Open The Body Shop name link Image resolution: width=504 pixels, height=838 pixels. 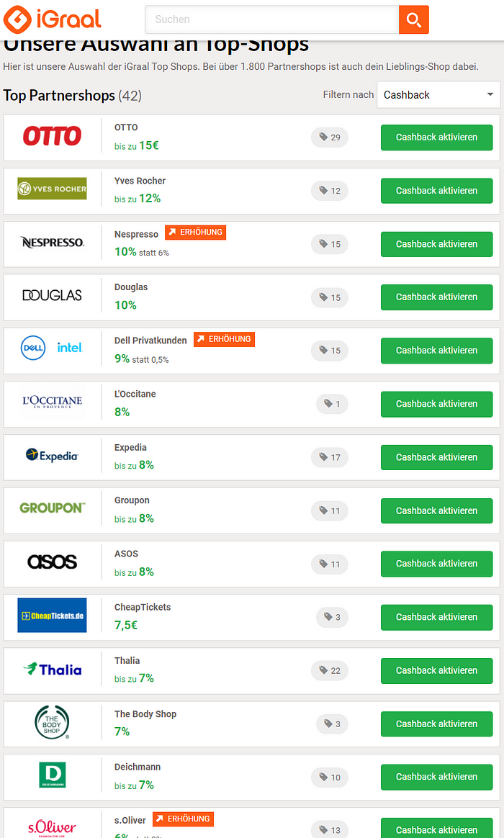pos(145,714)
